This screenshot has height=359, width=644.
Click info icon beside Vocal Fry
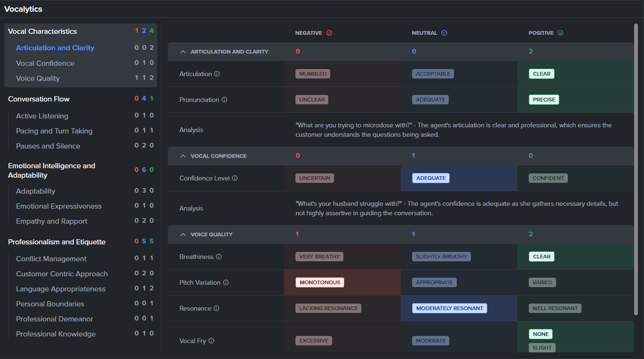(211, 341)
